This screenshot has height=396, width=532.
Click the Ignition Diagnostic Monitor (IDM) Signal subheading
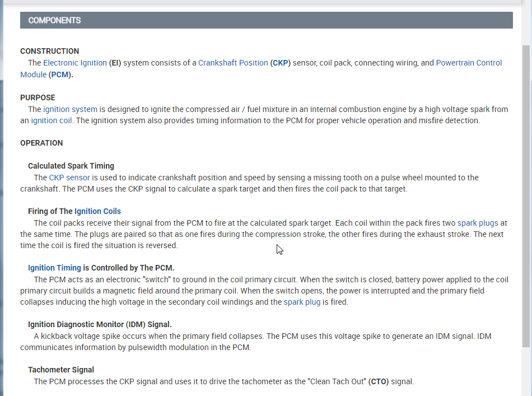tap(100, 324)
